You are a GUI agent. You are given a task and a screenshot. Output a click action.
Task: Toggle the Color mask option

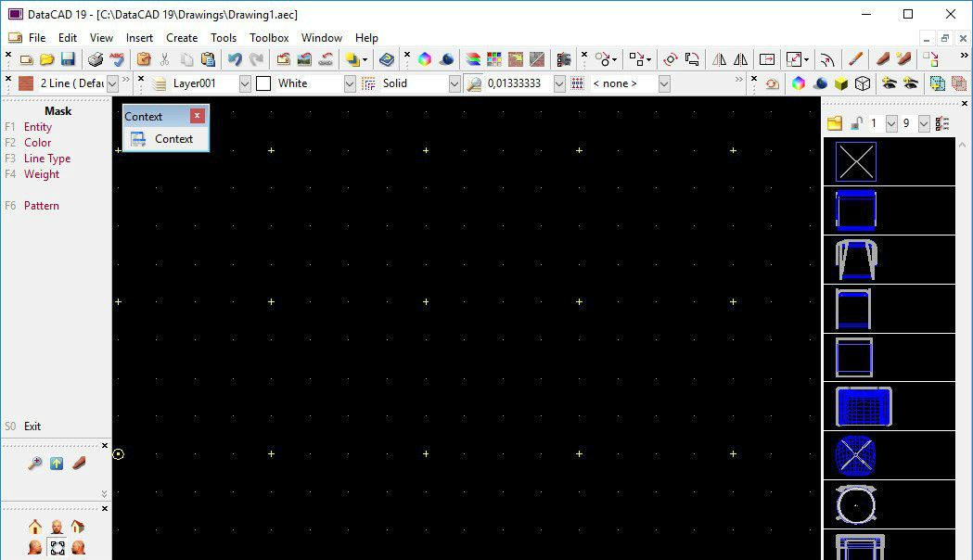[38, 143]
